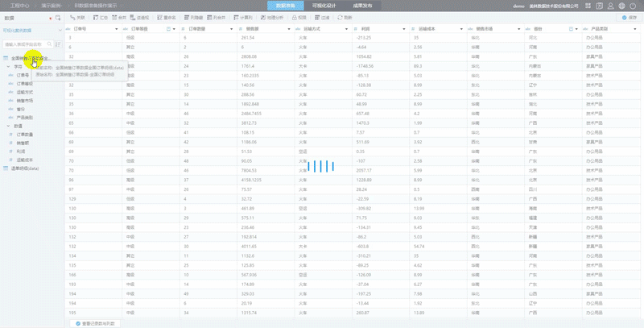Click the add dataset icon in 数据 panel
Image resolution: width=644 pixels, height=328 pixels.
pyautogui.click(x=58, y=17)
